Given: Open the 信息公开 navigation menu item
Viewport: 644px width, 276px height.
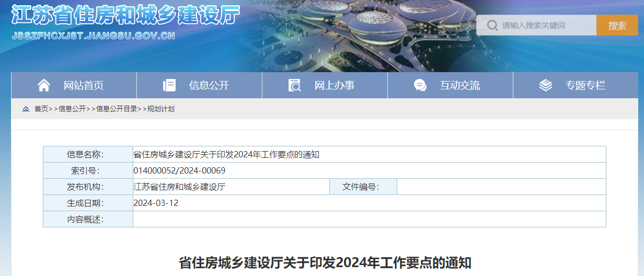Looking at the screenshot, I should (209, 85).
